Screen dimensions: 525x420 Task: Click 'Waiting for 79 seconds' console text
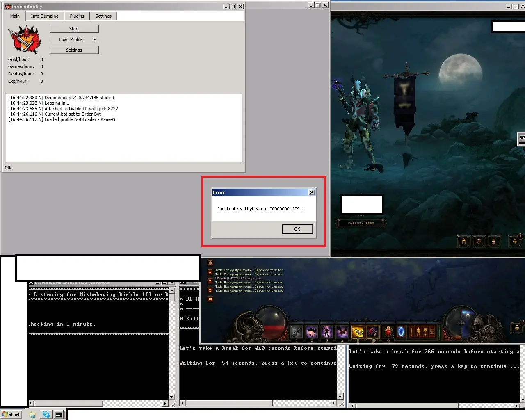pos(434,366)
